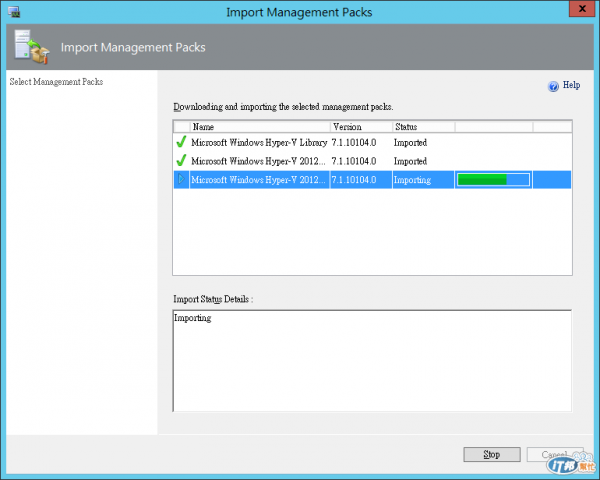The height and width of the screenshot is (480, 600).
Task: Click the 'Downloading and importing' description text
Action: (x=283, y=107)
